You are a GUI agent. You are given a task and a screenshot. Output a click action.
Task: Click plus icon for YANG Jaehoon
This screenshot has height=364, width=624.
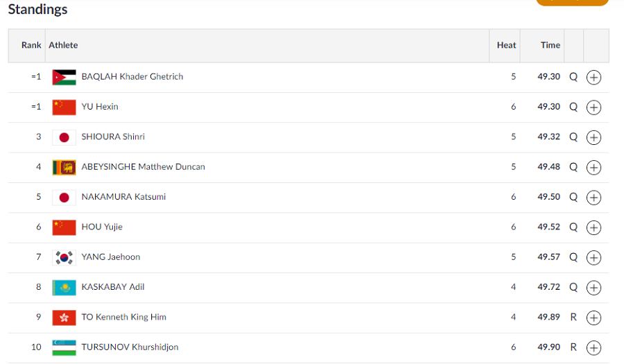click(x=593, y=257)
